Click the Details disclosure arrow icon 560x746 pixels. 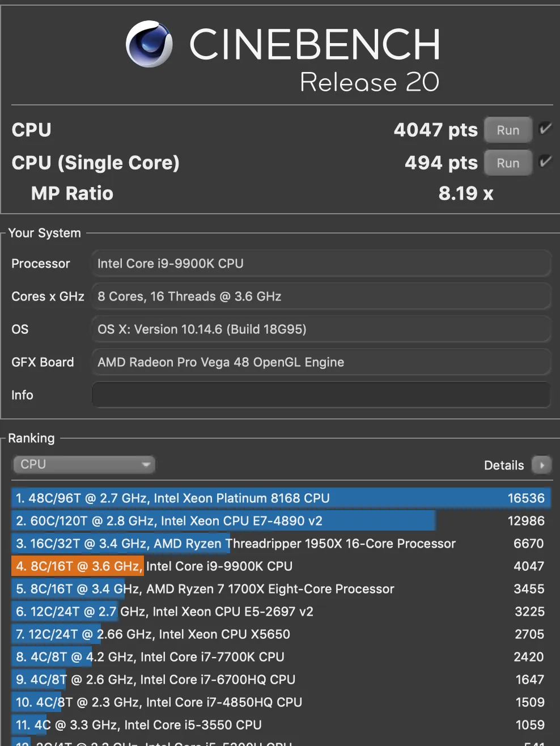pyautogui.click(x=542, y=465)
